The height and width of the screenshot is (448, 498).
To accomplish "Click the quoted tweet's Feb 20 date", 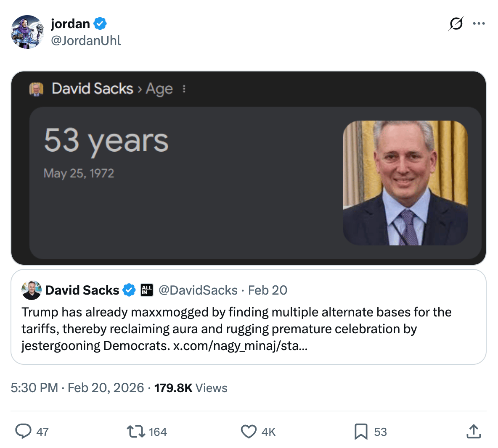I will 268,290.
